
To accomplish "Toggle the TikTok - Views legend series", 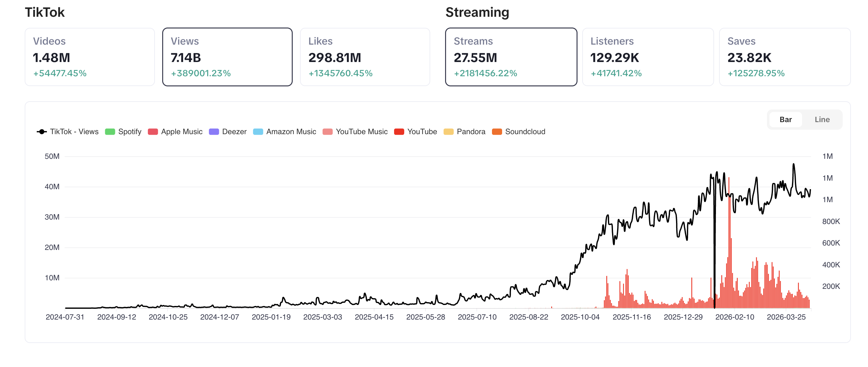I will pyautogui.click(x=67, y=132).
